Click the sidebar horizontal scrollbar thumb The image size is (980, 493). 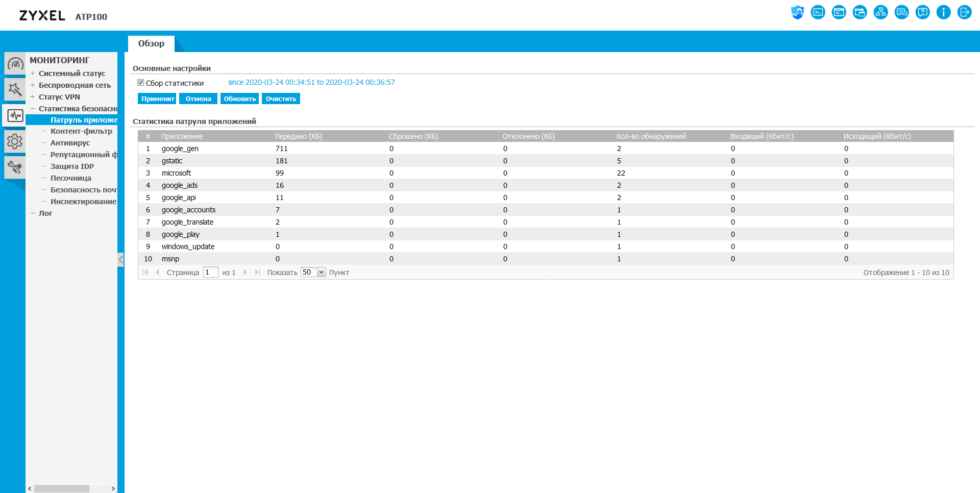tap(62, 488)
